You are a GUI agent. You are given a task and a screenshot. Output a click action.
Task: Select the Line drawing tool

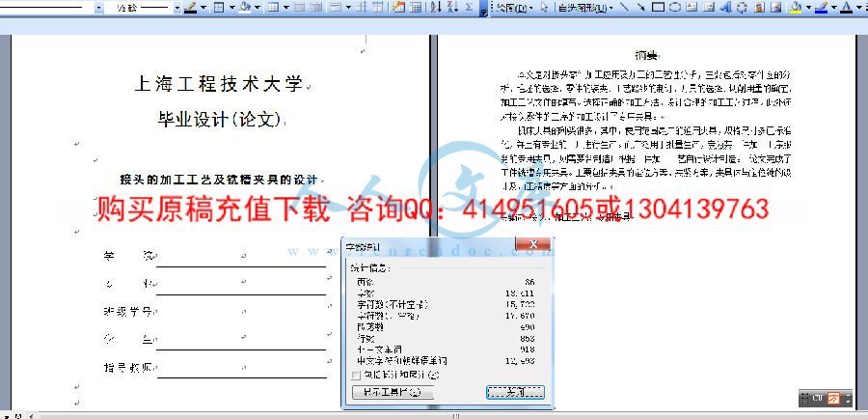pyautogui.click(x=624, y=7)
